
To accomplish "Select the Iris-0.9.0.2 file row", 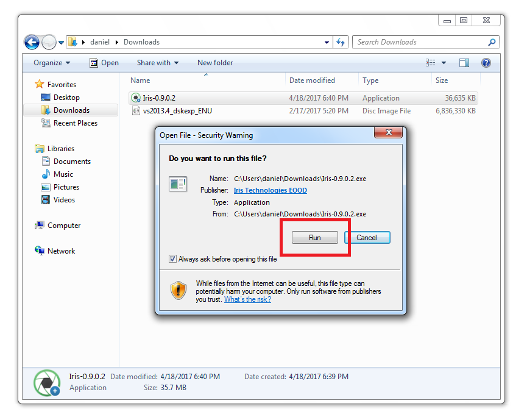I will [x=303, y=98].
